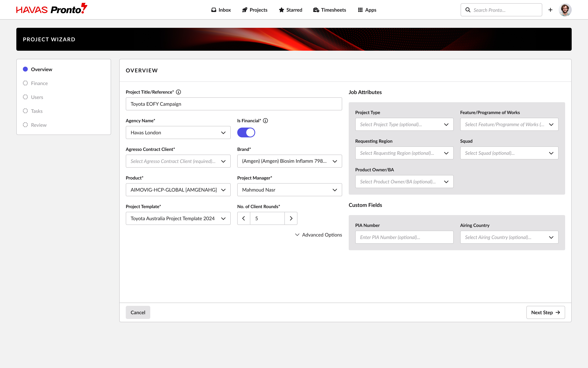Open the user profile avatar
588x368 pixels.
pos(565,10)
